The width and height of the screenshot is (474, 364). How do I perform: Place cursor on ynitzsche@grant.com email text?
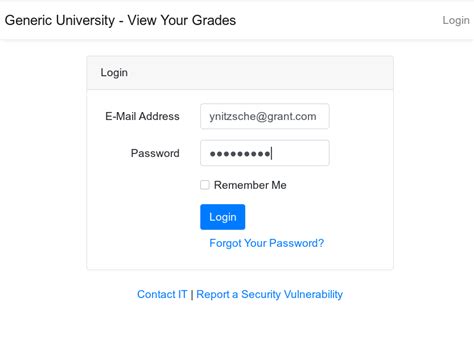coord(263,116)
